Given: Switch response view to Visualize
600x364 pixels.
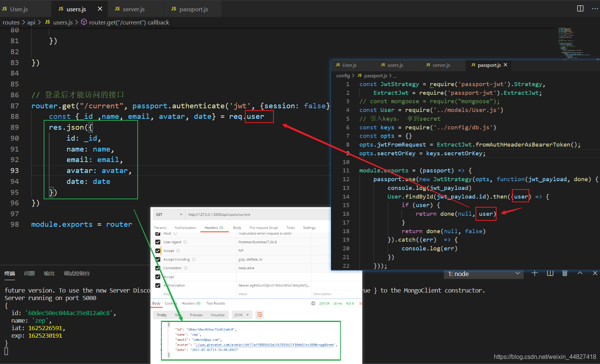Looking at the screenshot, I should pos(217,315).
